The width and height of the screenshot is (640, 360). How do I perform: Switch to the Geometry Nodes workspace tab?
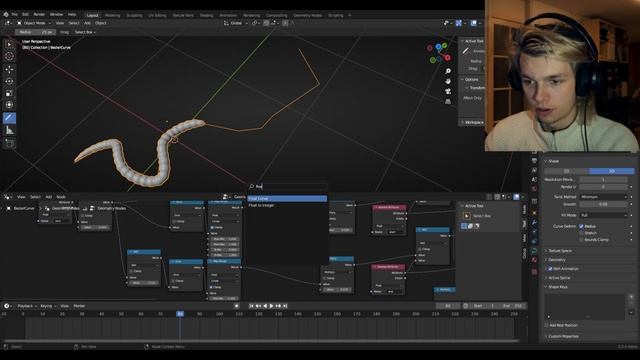pyautogui.click(x=307, y=15)
